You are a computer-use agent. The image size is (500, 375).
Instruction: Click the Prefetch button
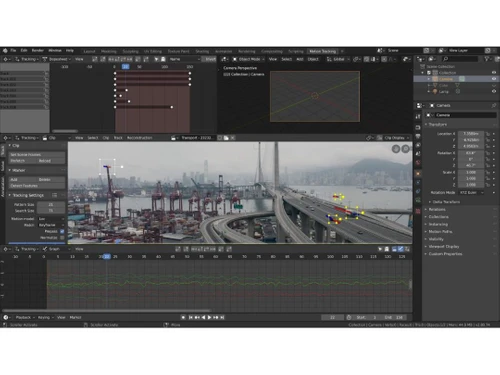tap(22, 161)
